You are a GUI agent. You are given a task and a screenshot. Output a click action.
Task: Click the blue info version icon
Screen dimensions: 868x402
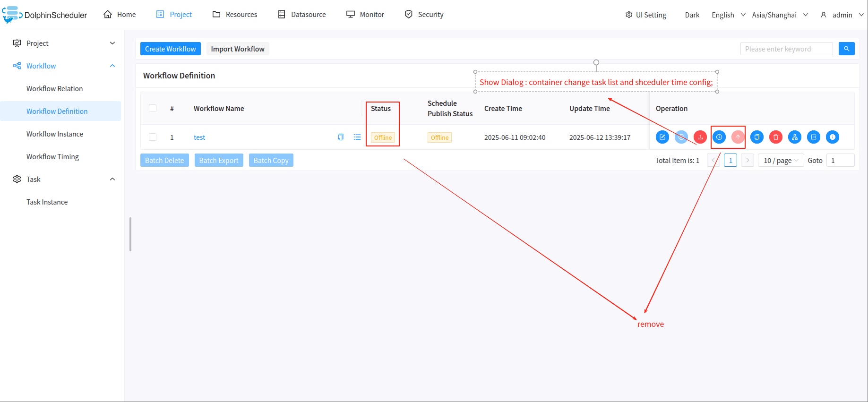pos(833,137)
